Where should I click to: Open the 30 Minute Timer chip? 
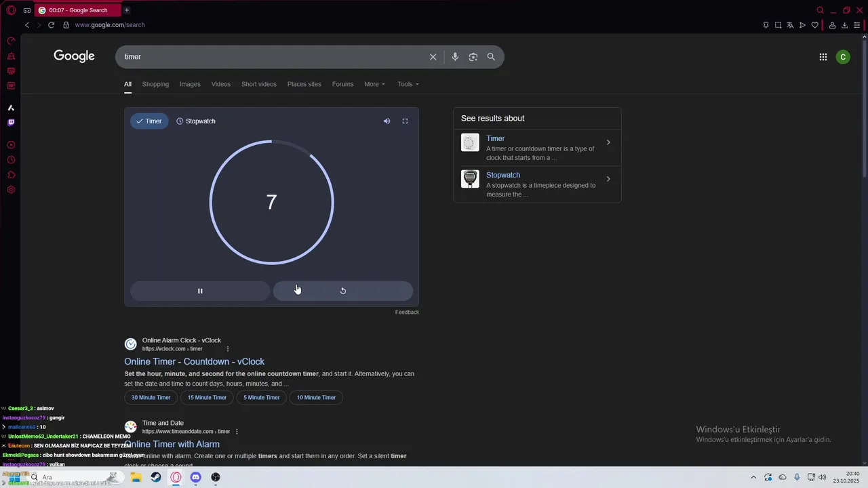tap(151, 398)
